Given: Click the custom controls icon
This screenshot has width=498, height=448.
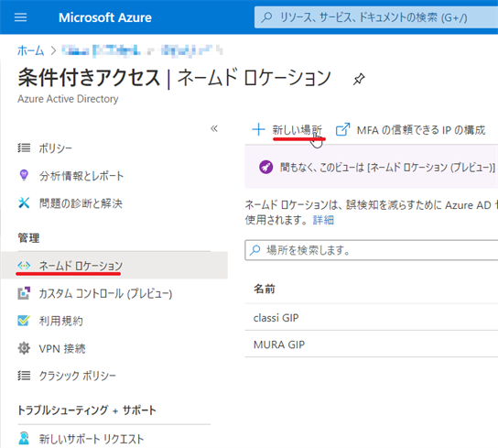Looking at the screenshot, I should (x=24, y=293).
